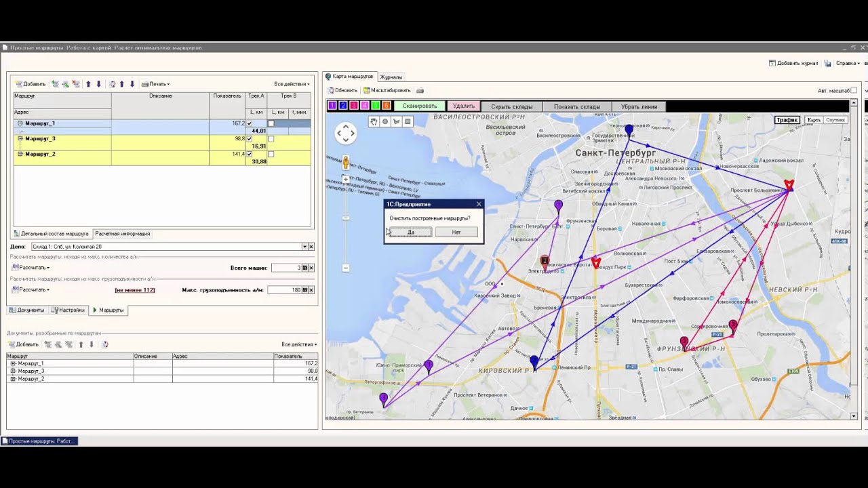Select purple color swatch number 1

click(332, 105)
